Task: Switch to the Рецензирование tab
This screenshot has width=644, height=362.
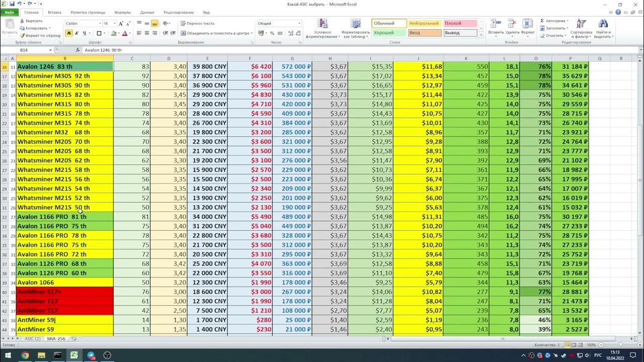Action: click(179, 12)
